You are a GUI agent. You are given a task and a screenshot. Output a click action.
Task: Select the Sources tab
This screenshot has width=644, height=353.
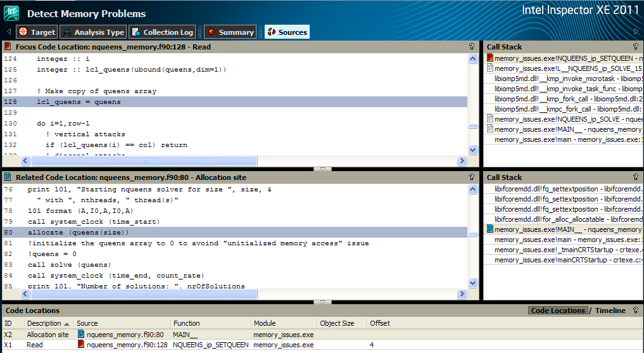pyautogui.click(x=287, y=32)
